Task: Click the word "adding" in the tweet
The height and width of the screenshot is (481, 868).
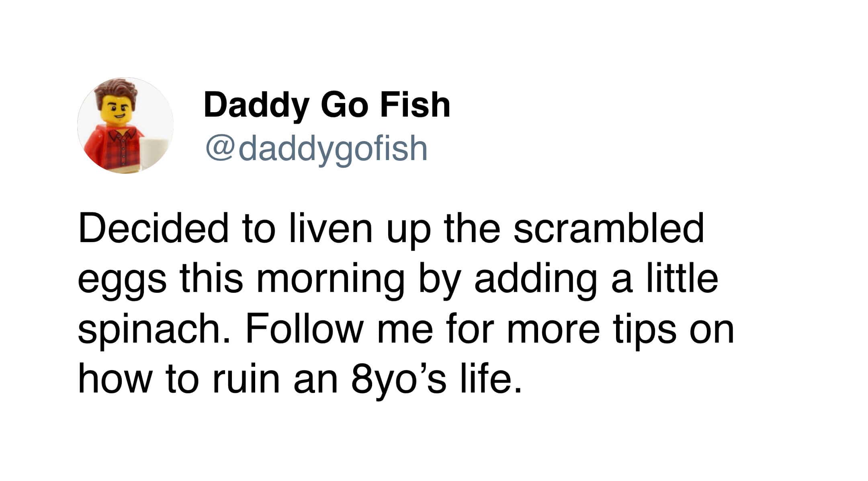Action: click(536, 280)
